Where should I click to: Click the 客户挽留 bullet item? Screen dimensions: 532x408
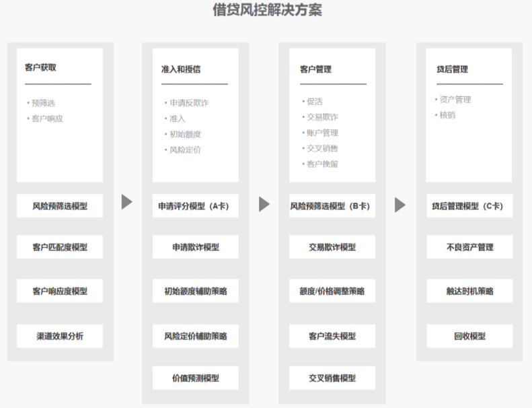(x=320, y=164)
